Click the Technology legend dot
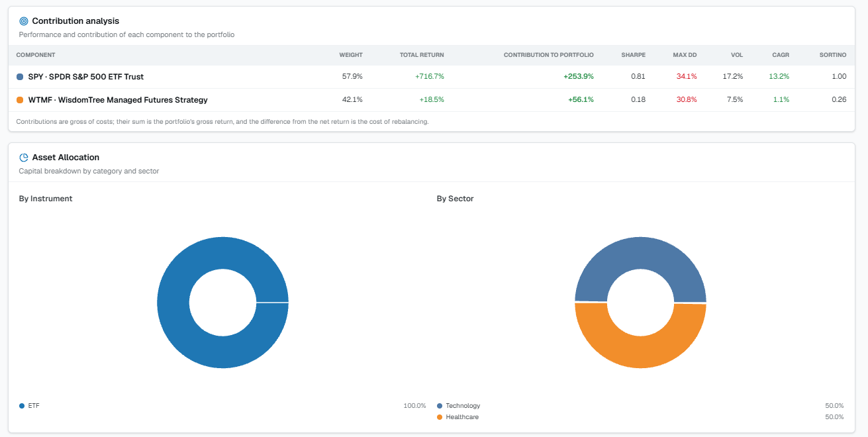The image size is (868, 437). (x=440, y=405)
